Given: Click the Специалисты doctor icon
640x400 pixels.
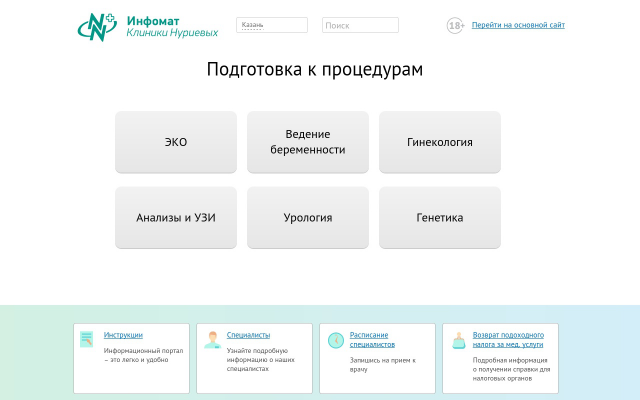Looking at the screenshot, I should coord(212,340).
